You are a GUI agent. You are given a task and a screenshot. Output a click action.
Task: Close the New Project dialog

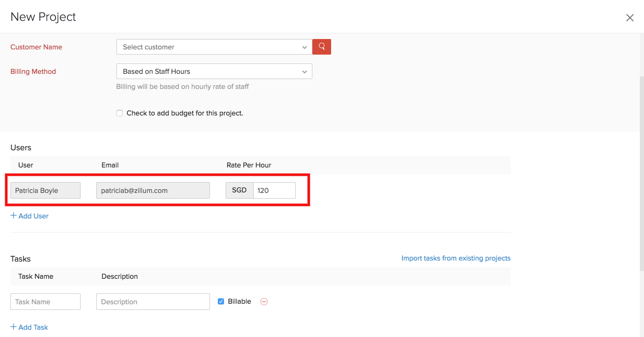(x=629, y=18)
